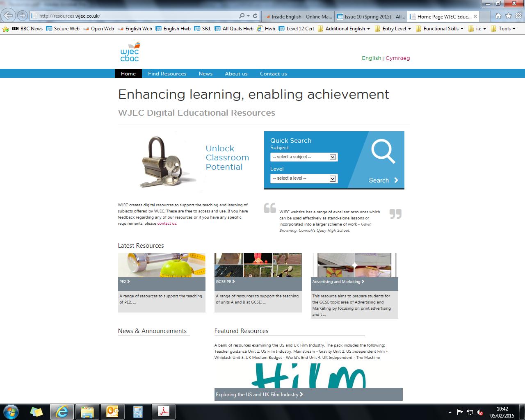Select the English language link
525x420 pixels.
(x=372, y=58)
